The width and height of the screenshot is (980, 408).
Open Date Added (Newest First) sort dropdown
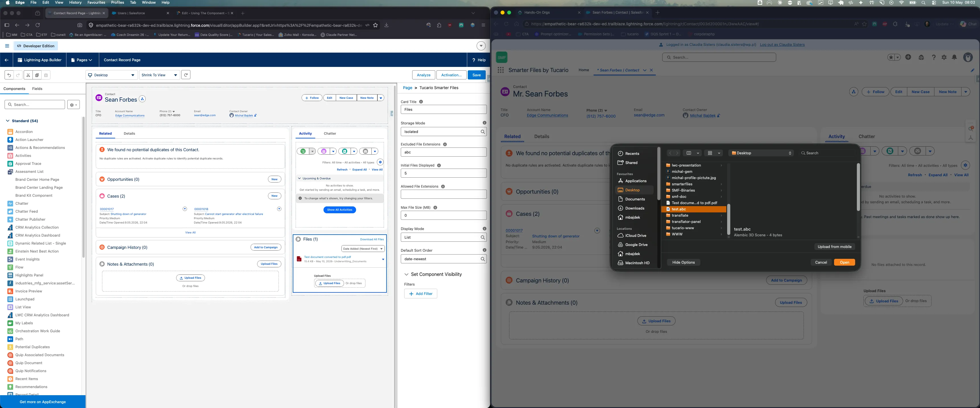[x=363, y=249]
